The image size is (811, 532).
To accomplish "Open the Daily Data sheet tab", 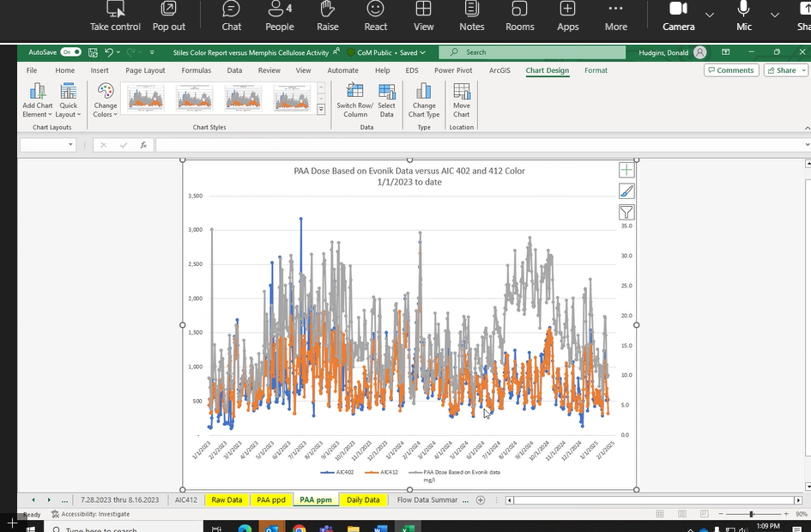I will (x=363, y=499).
